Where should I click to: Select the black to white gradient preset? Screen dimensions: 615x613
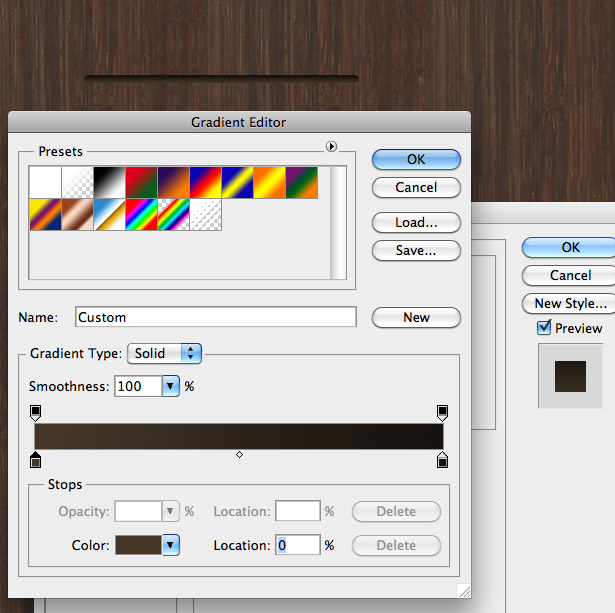(x=109, y=182)
